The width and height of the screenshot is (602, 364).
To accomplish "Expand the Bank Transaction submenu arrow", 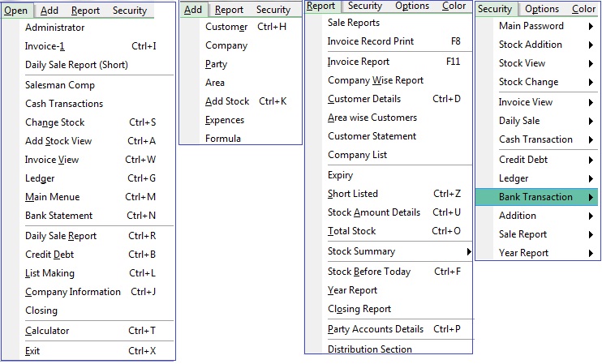I will tap(591, 198).
